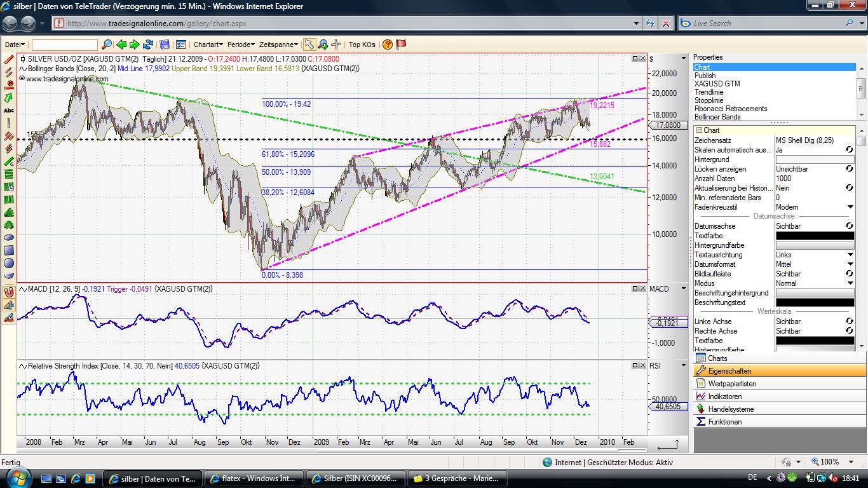The height and width of the screenshot is (488, 868).
Task: Save the chart with the diskette icon
Action: tap(165, 44)
